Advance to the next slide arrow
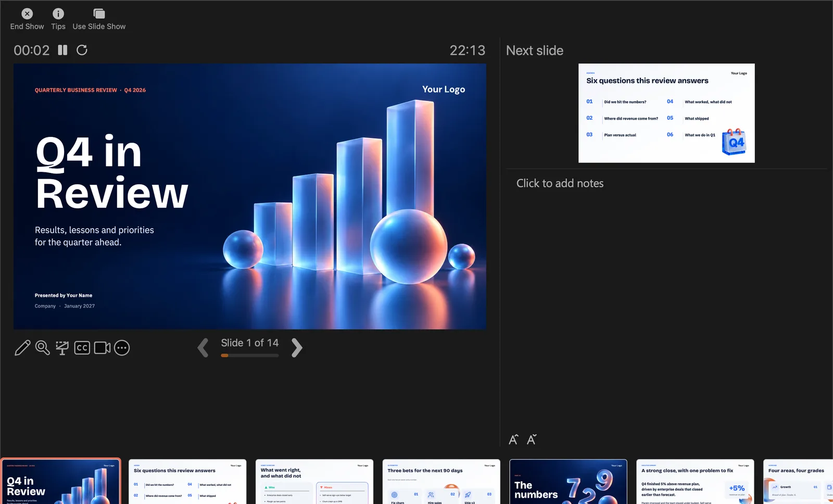Image resolution: width=833 pixels, height=504 pixels. click(x=297, y=347)
